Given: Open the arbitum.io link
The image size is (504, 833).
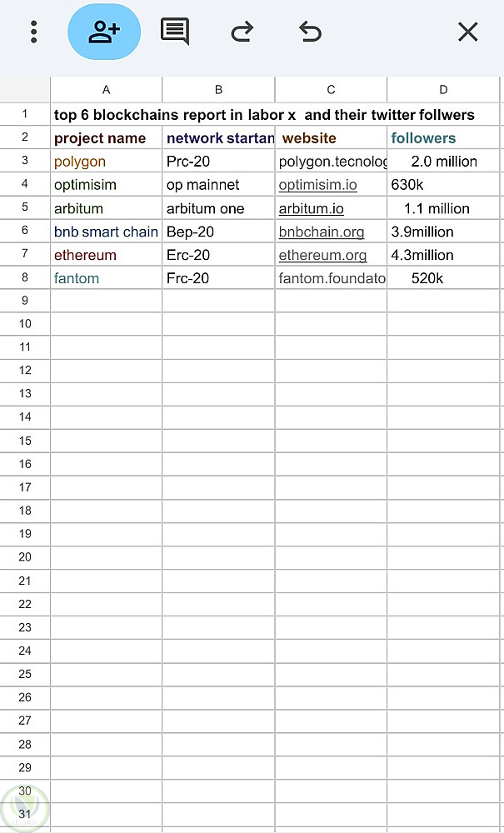Looking at the screenshot, I should (312, 208).
